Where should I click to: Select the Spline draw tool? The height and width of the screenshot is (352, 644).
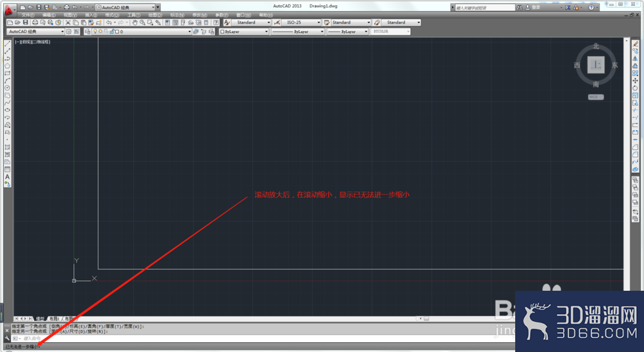[7, 103]
